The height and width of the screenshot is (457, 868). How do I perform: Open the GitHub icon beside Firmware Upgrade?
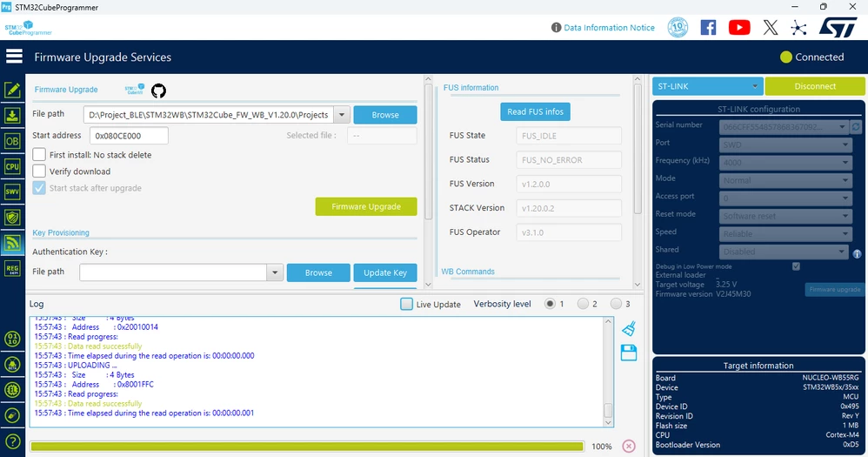158,91
